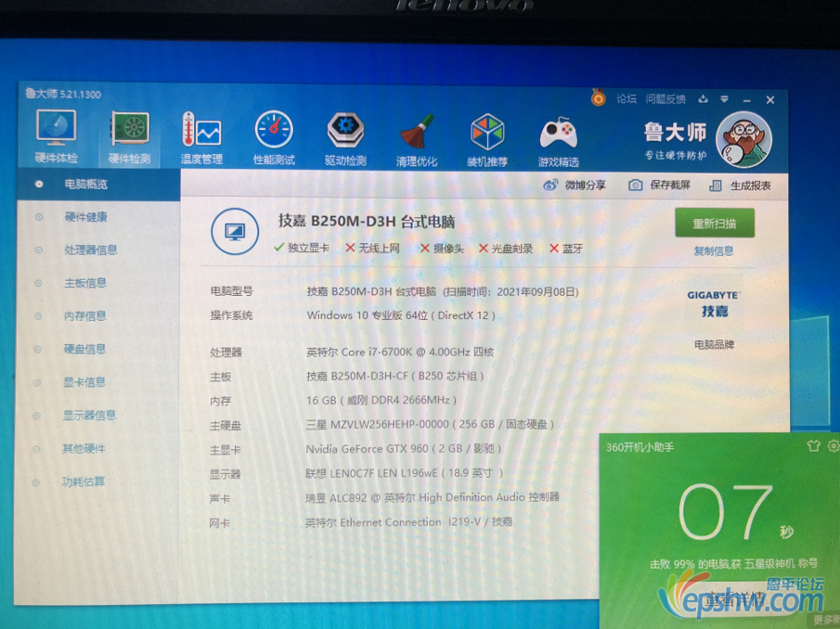Click the 光盘刻录 feature indicator
The height and width of the screenshot is (629, 840).
point(506,249)
